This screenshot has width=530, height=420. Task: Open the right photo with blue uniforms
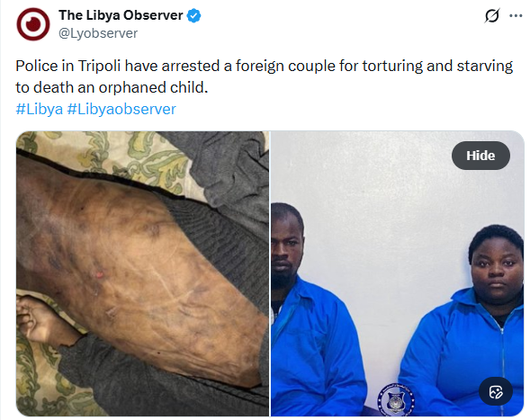point(398,273)
